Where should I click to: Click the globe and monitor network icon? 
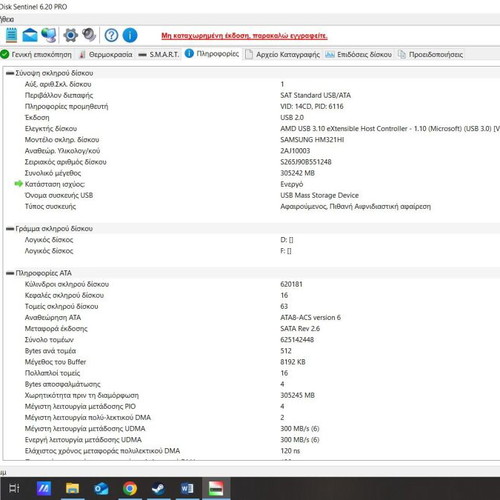[x=49, y=35]
